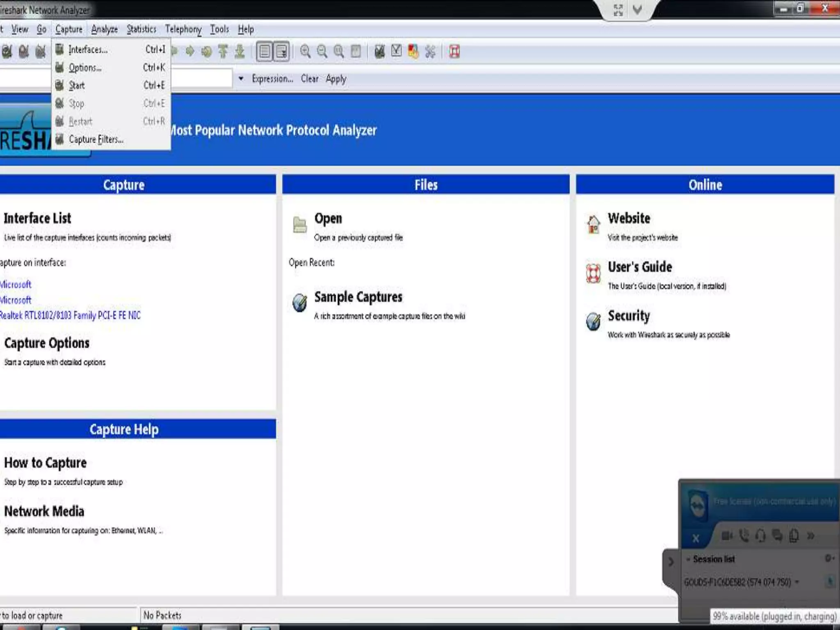Click the zoom in magnifier toolbar icon

coord(305,51)
